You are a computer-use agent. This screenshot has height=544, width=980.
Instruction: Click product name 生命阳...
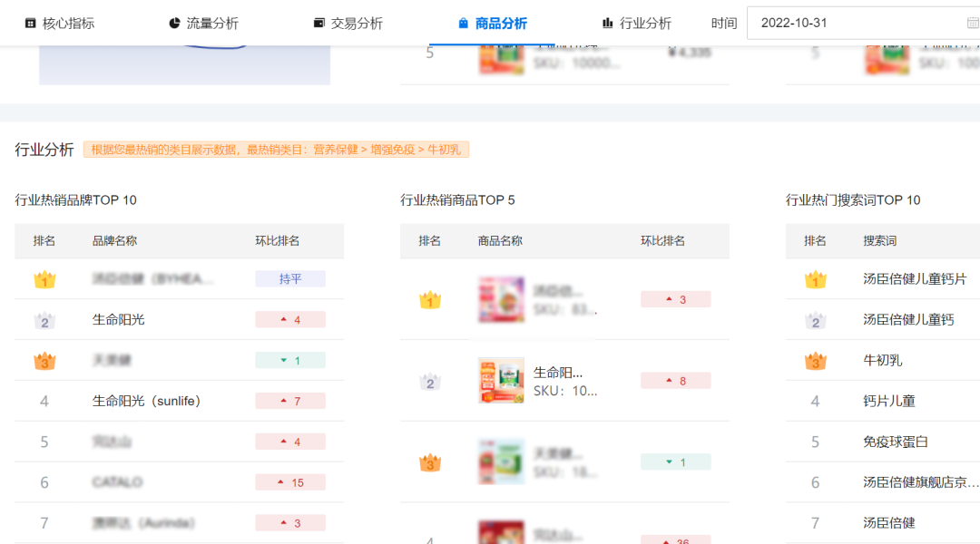tap(557, 373)
